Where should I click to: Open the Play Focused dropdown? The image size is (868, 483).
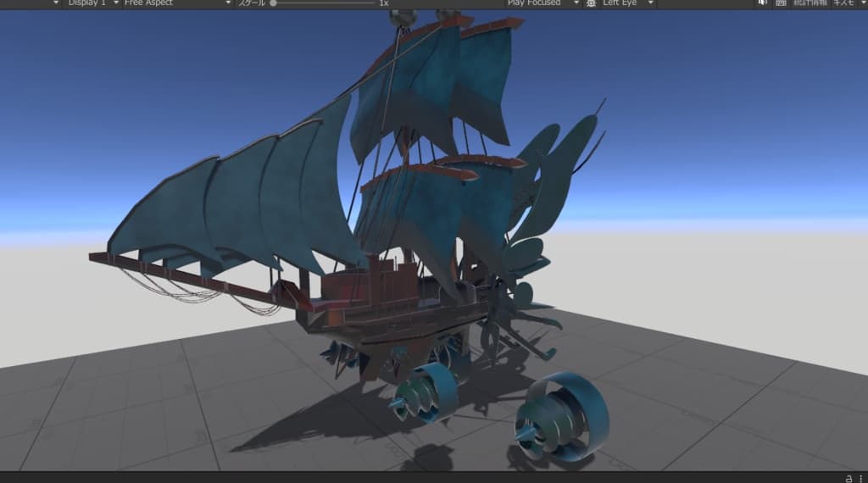click(x=542, y=3)
